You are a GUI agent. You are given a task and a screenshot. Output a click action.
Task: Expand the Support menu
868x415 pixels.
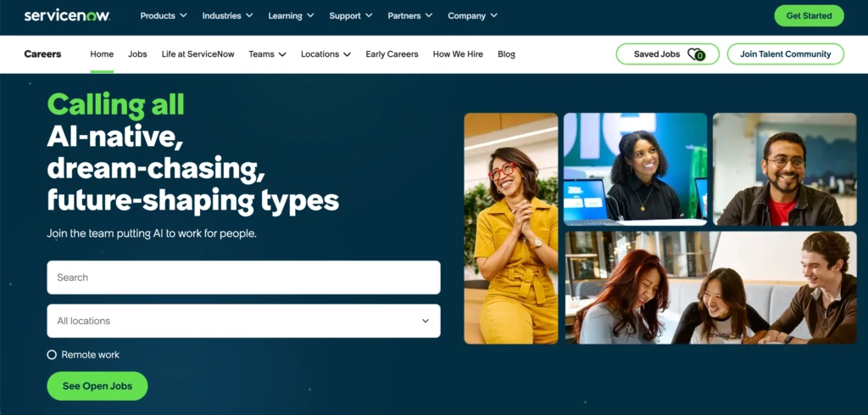tap(351, 15)
